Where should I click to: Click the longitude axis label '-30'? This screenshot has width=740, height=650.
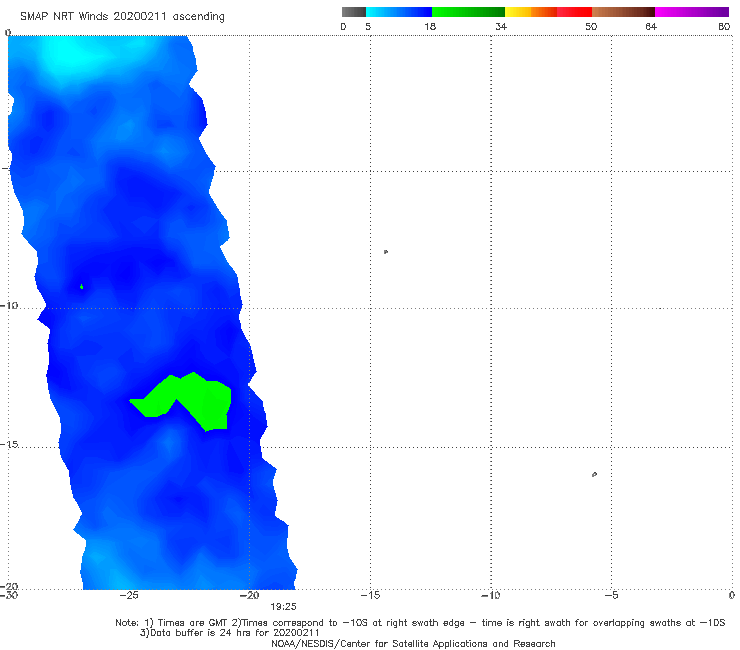[9, 595]
